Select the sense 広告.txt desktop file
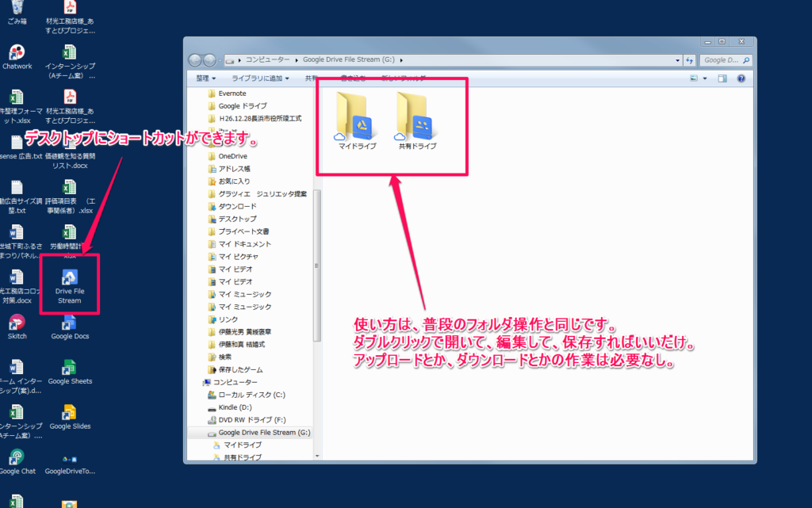 [18, 147]
